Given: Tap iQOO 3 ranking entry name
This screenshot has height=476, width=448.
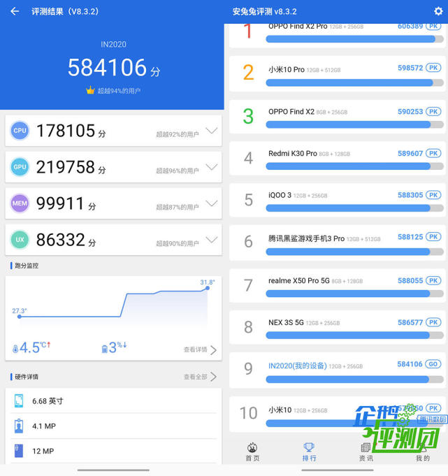Looking at the screenshot, I should [x=280, y=195].
